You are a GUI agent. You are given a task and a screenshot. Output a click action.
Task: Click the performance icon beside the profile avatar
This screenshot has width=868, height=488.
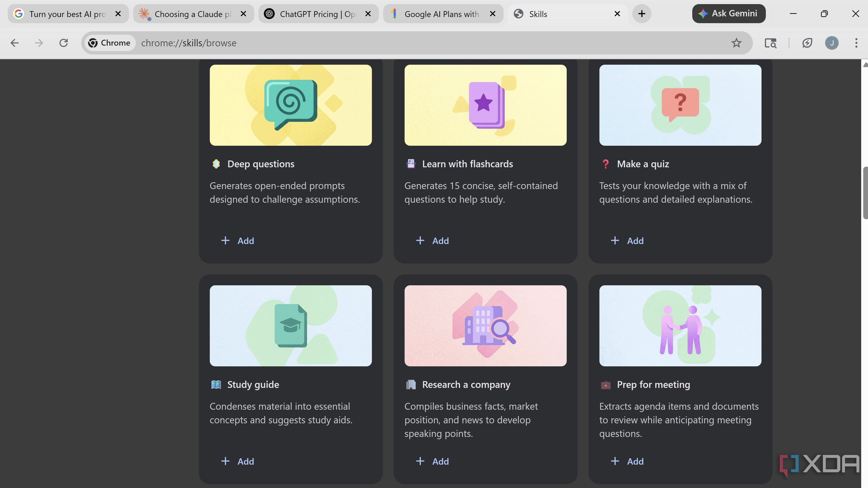click(807, 43)
